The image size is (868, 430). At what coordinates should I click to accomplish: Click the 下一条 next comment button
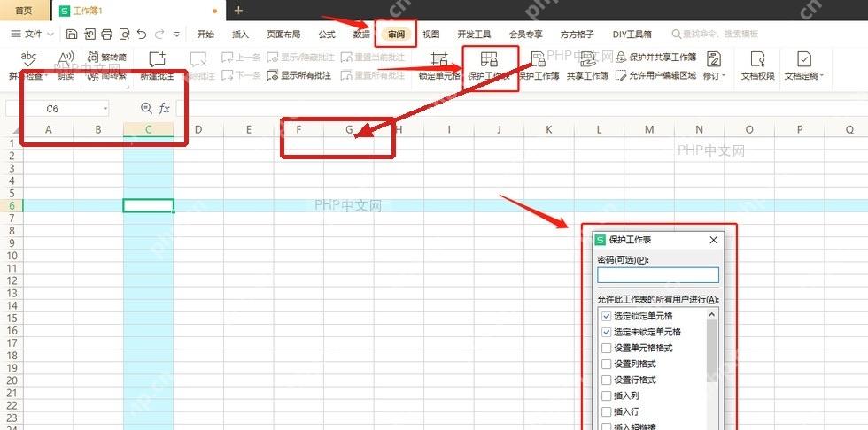[x=241, y=76]
